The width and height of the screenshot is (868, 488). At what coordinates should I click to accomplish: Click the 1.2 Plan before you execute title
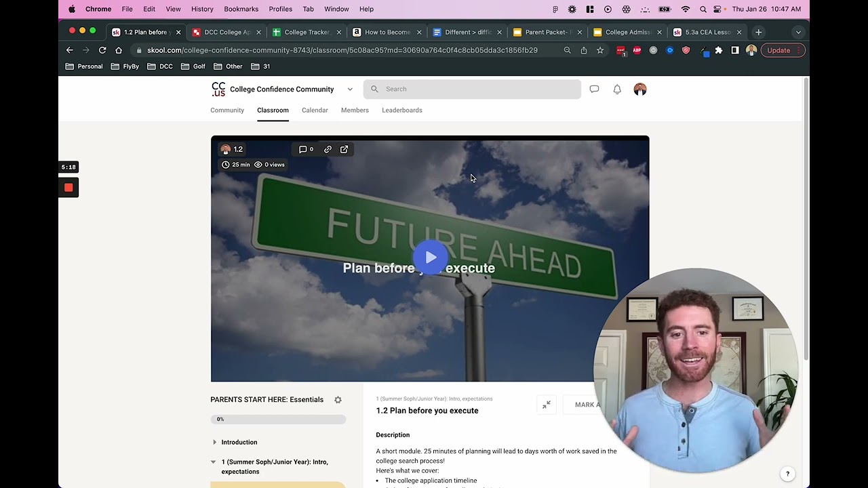[x=427, y=411]
